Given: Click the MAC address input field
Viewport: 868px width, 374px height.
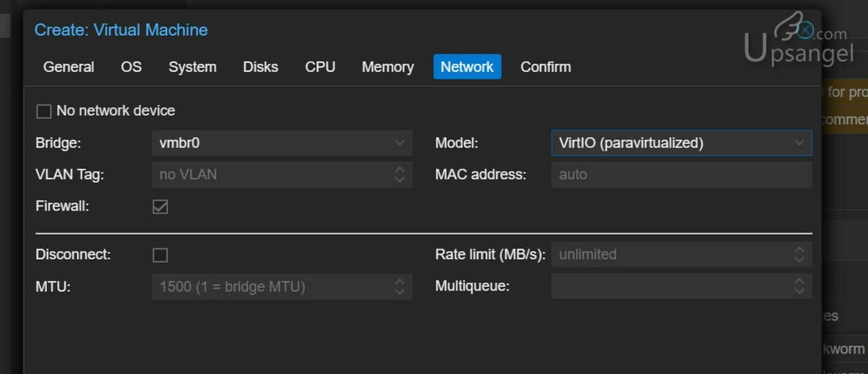Looking at the screenshot, I should 681,174.
